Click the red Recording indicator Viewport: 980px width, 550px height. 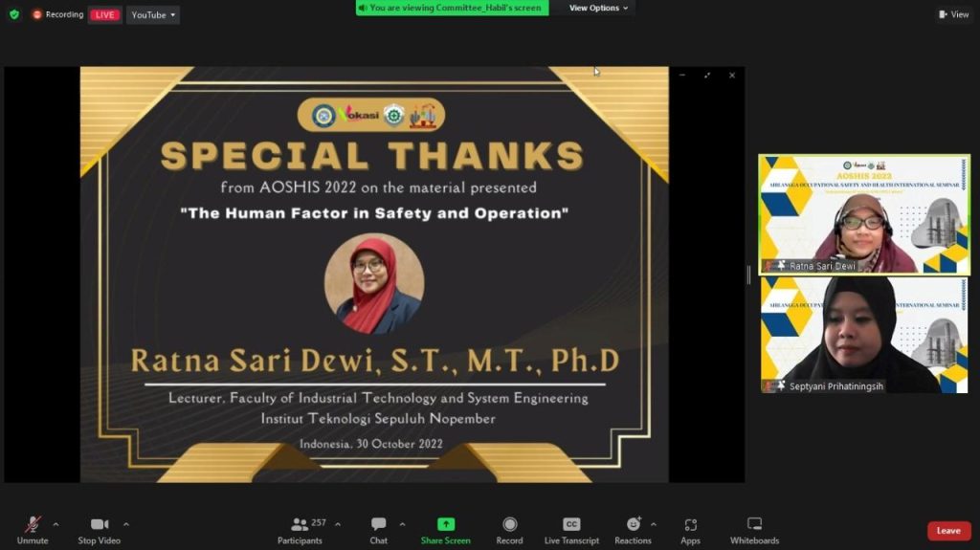click(57, 14)
